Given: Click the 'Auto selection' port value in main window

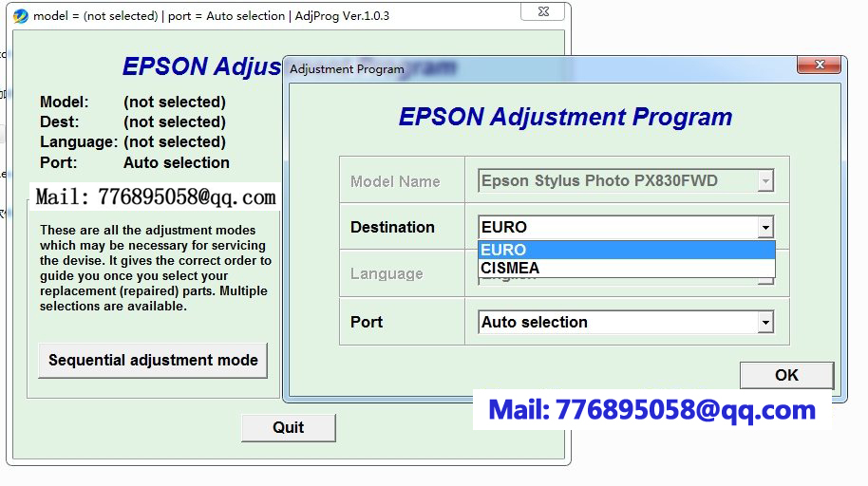Looking at the screenshot, I should 176,162.
